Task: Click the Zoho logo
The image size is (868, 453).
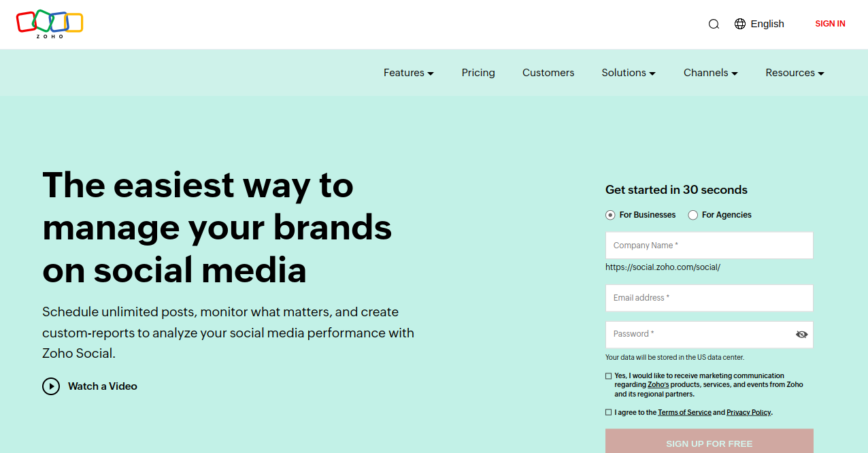Action: (50, 22)
